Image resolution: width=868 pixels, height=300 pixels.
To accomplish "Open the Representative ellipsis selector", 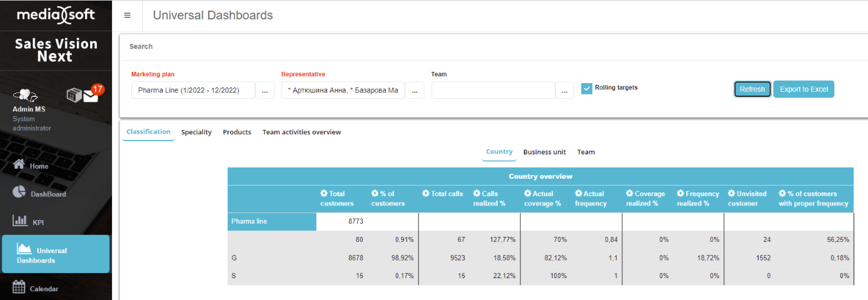I will click(x=415, y=91).
